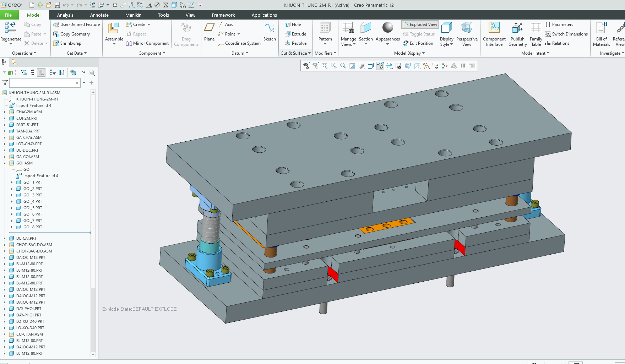Open the Section tool
The width and height of the screenshot is (625, 364).
click(366, 28)
